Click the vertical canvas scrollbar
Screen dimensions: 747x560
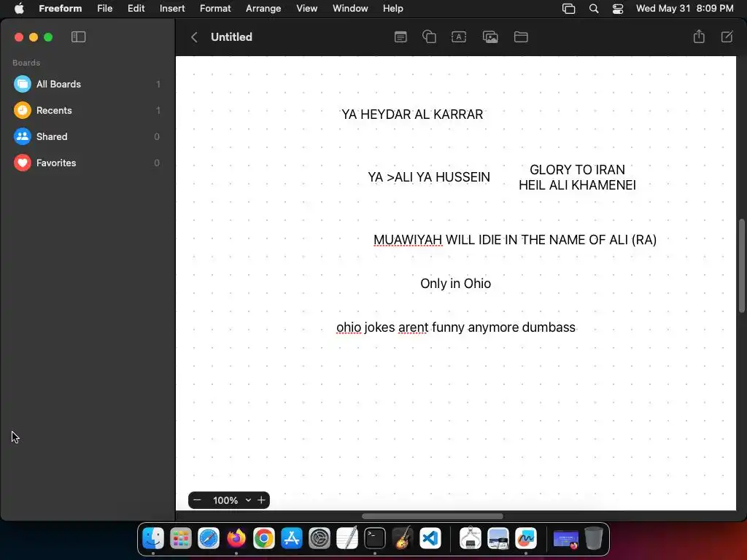(741, 265)
